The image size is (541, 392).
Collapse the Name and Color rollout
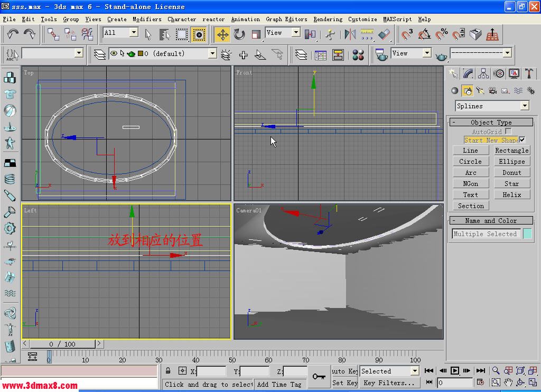[x=491, y=220]
